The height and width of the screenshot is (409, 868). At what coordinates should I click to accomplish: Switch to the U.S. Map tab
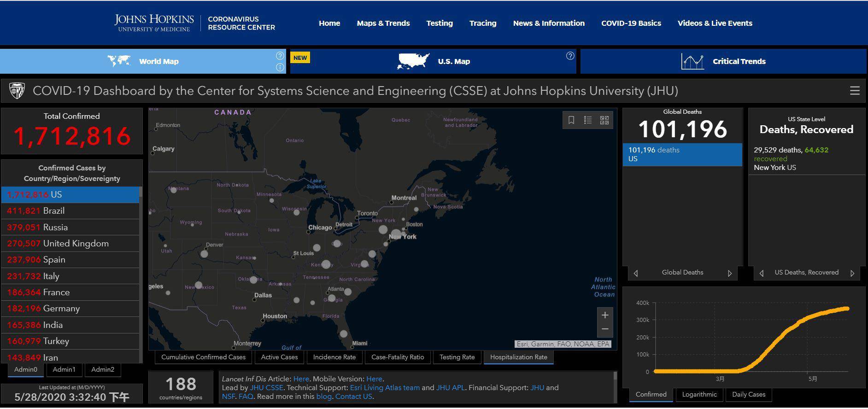433,61
